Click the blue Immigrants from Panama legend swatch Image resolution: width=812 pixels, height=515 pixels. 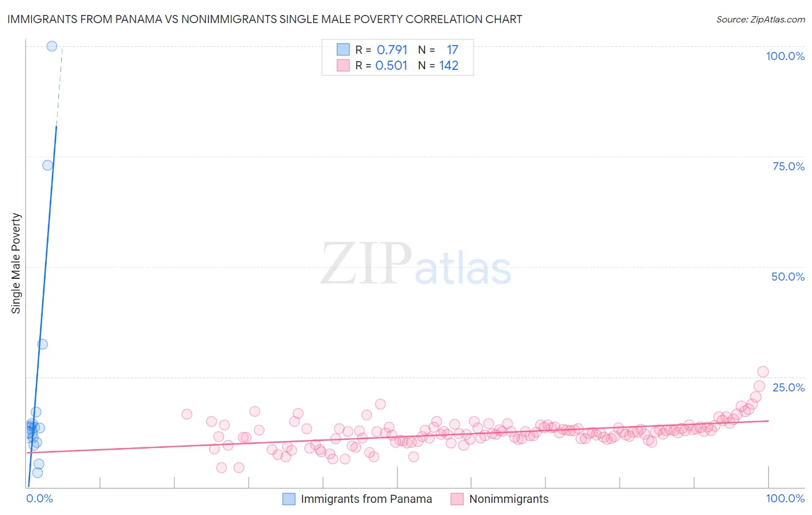(x=289, y=499)
